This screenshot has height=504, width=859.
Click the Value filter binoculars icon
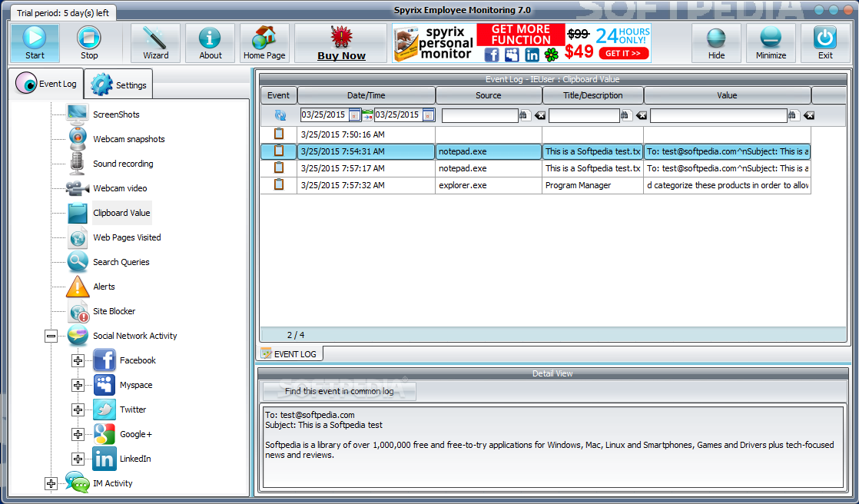[793, 115]
